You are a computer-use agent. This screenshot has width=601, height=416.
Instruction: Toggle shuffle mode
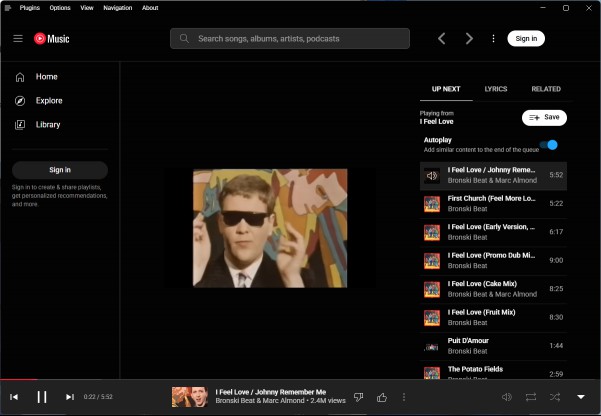[x=555, y=397]
